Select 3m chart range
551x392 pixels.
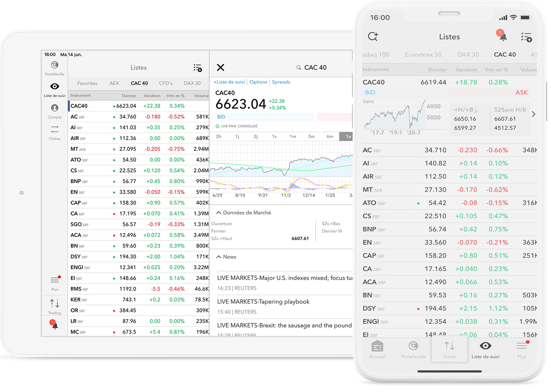click(311, 136)
